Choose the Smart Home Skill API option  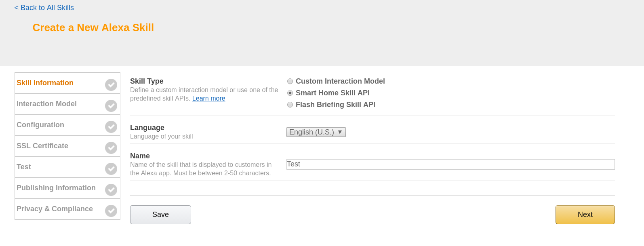tap(290, 93)
